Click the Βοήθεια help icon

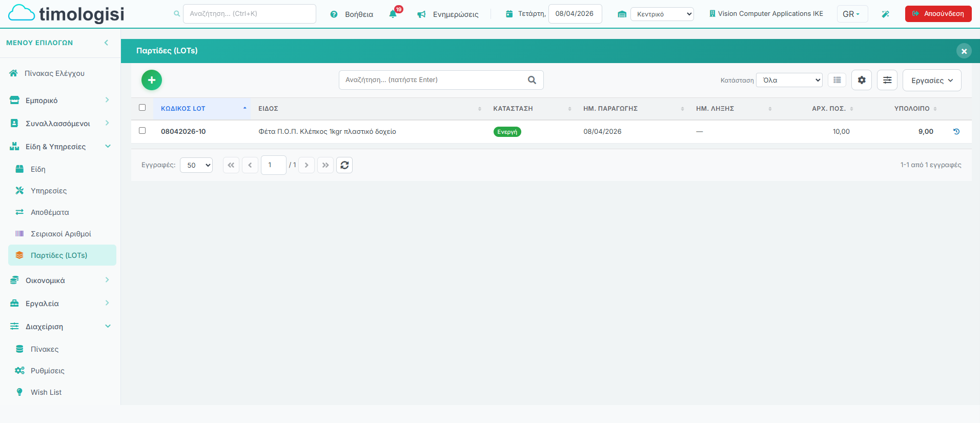[x=334, y=14]
